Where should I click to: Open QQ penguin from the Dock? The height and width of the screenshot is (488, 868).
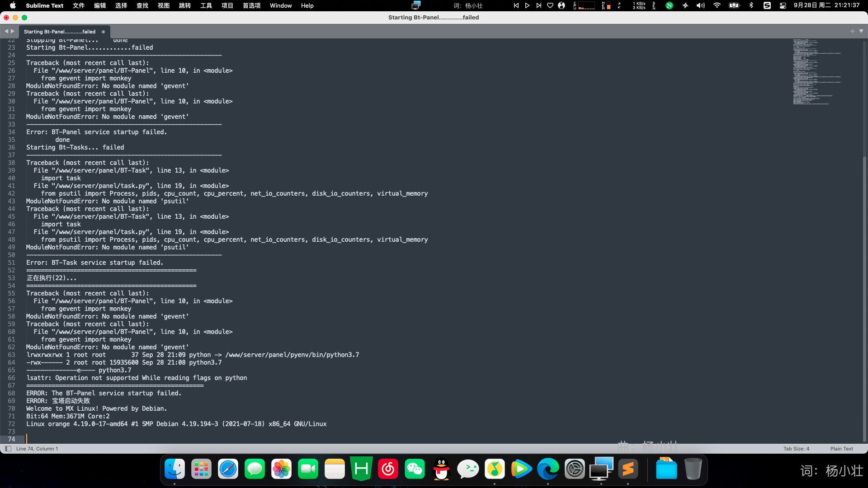[x=441, y=469]
